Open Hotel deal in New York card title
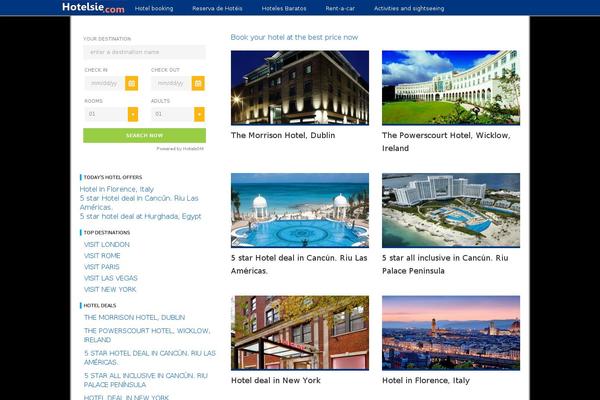This screenshot has height=400, width=600. (x=276, y=380)
